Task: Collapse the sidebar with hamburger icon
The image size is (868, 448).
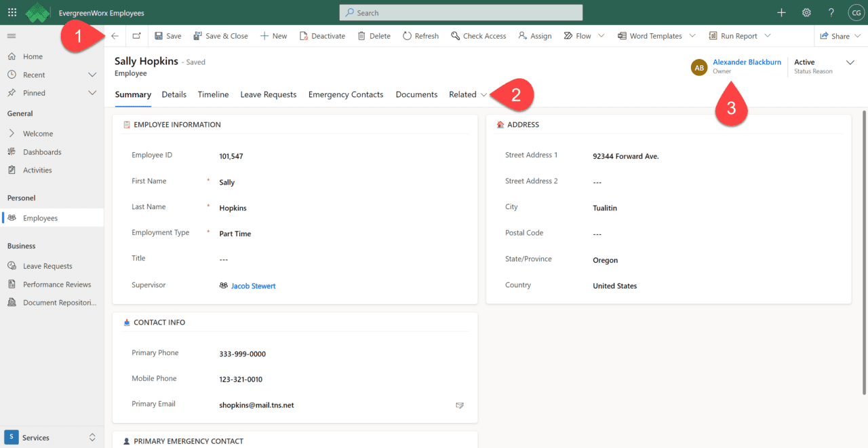Action: [x=12, y=36]
